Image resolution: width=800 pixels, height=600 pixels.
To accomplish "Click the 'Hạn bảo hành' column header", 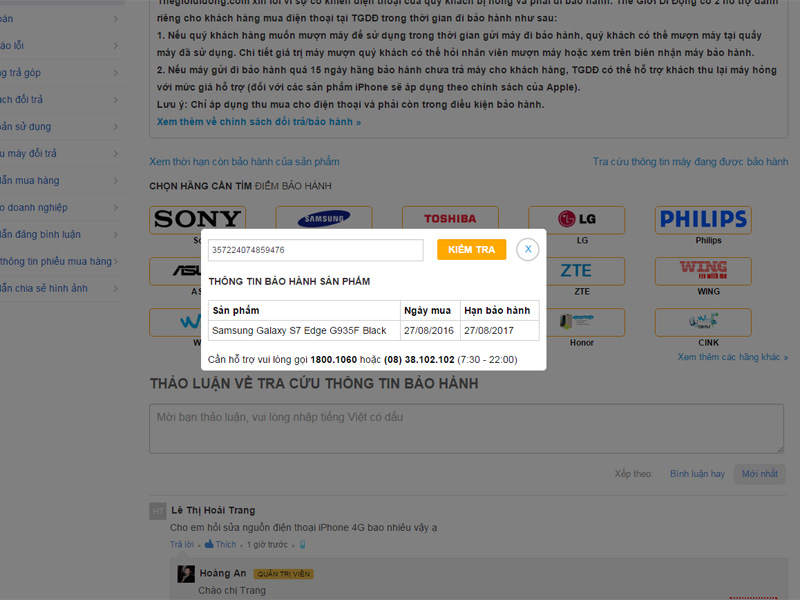I will click(x=497, y=311).
